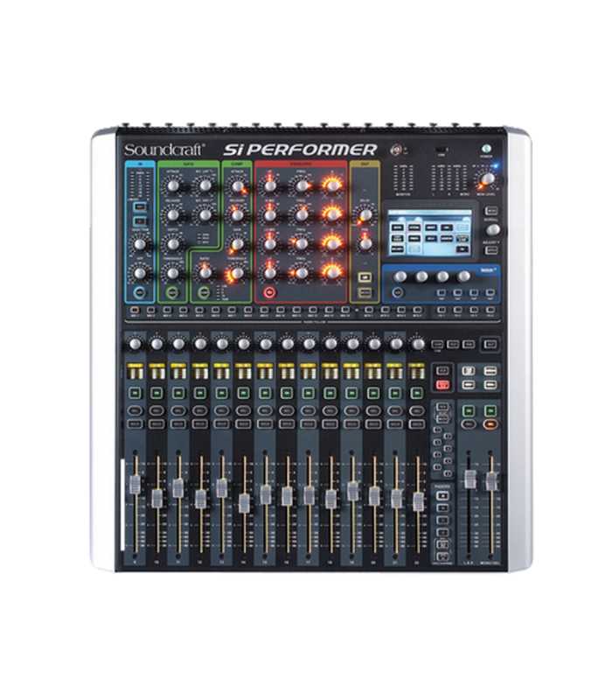
Task: Click the first blue Tap button in the Lexicon panel
Action: [x=442, y=293]
